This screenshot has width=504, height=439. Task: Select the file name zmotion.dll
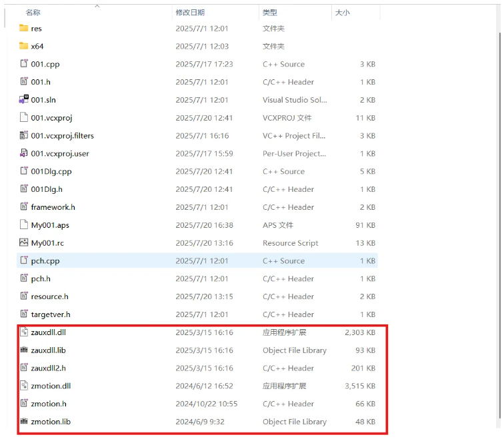tap(51, 386)
